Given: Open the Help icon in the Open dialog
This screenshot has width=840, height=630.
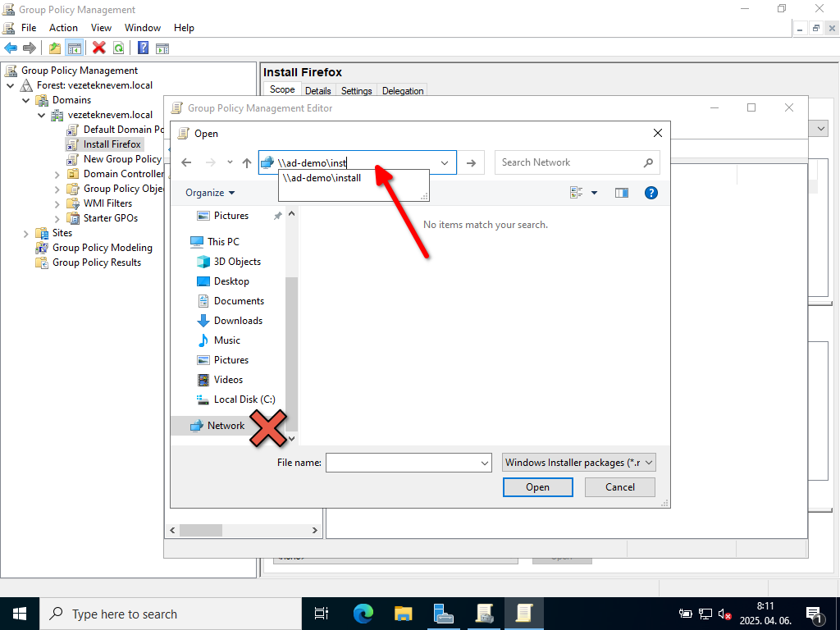Looking at the screenshot, I should tap(651, 193).
